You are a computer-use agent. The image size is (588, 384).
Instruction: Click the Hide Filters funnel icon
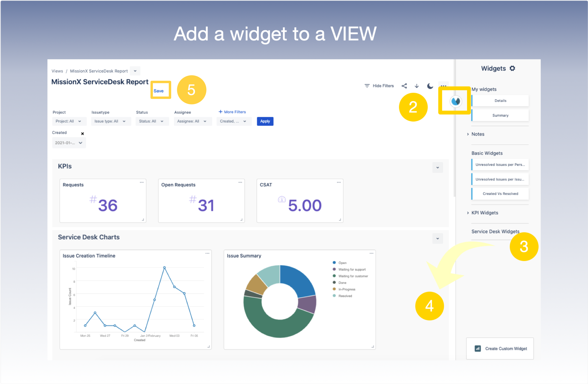point(367,86)
